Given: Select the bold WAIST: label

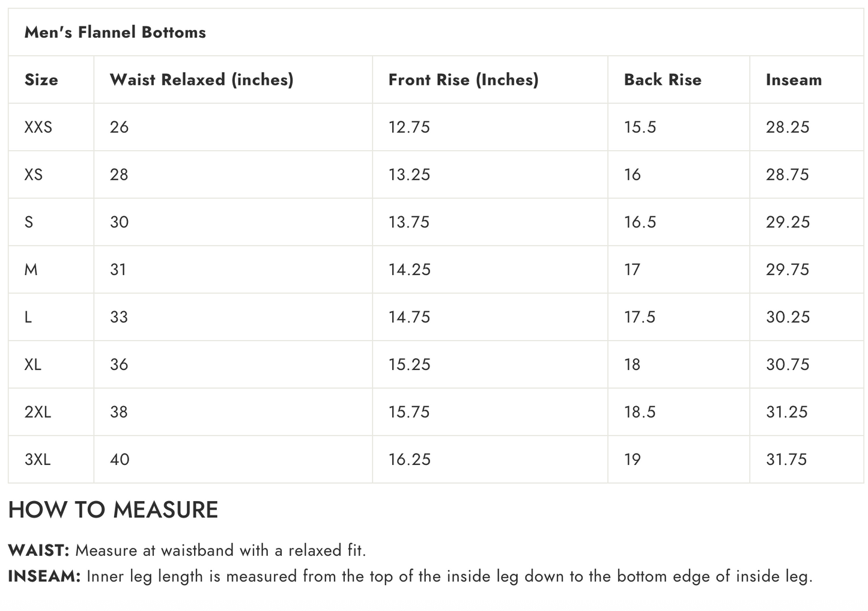Looking at the screenshot, I should [39, 550].
